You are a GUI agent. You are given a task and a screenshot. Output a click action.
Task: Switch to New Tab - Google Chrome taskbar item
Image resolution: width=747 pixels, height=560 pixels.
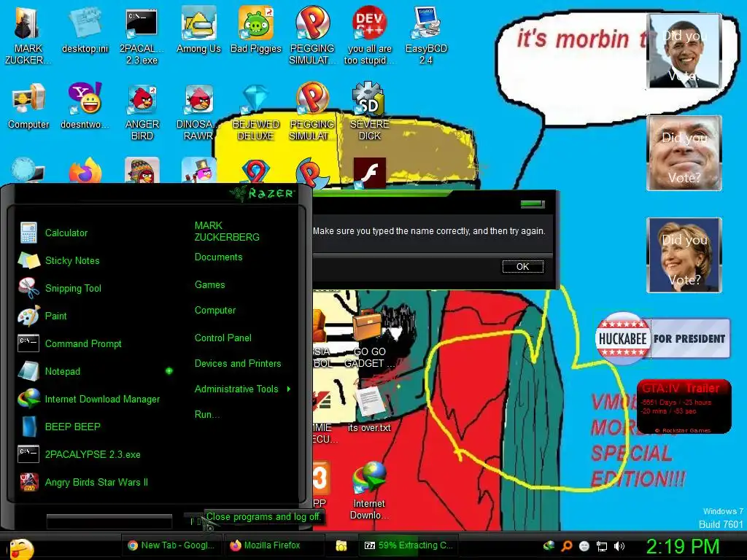pos(171,545)
